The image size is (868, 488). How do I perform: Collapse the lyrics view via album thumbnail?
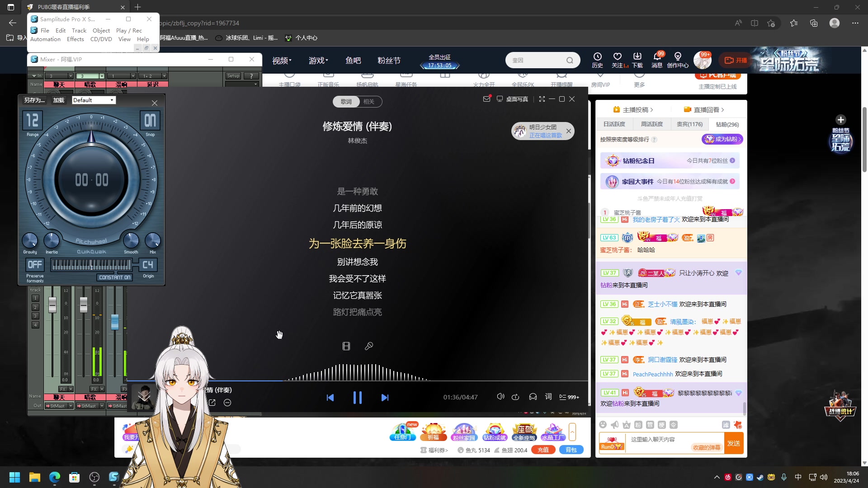tap(144, 397)
